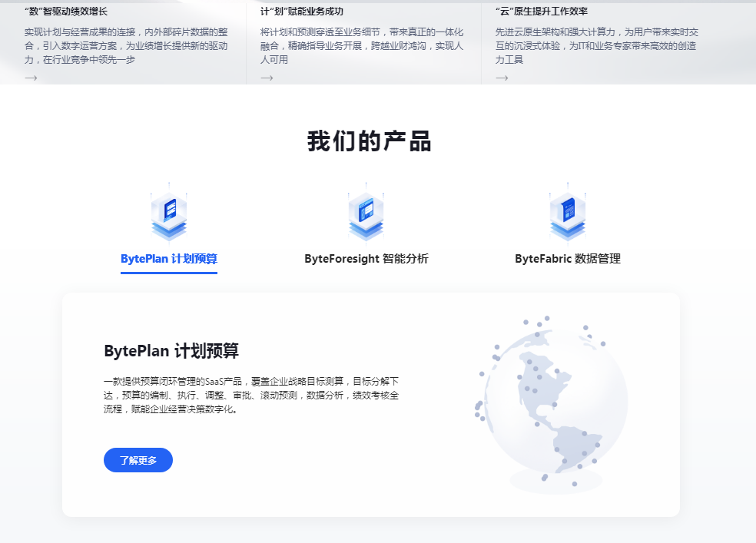This screenshot has height=543, width=756.
Task: Click the 我们的产品 section heading
Action: (x=369, y=141)
